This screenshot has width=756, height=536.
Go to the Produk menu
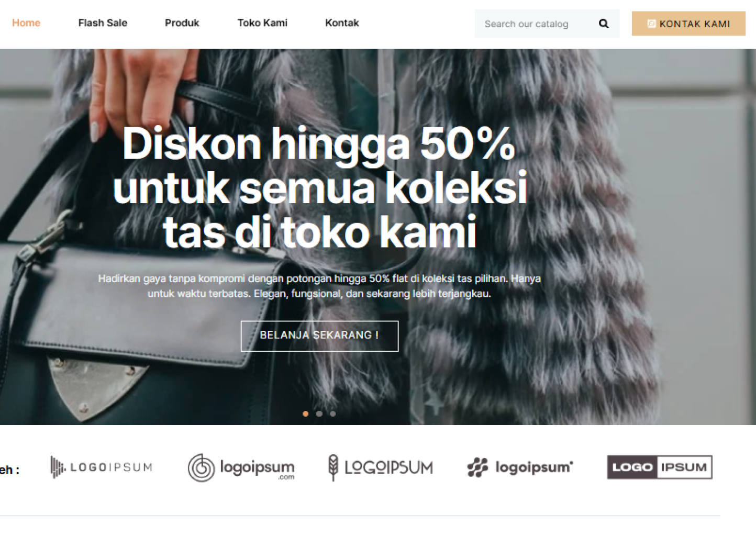click(x=182, y=23)
